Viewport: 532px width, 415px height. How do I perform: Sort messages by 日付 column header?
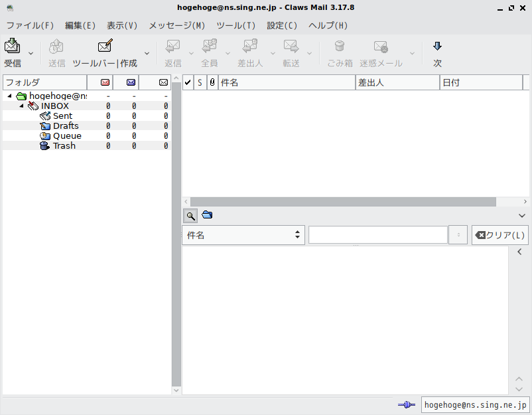(481, 82)
